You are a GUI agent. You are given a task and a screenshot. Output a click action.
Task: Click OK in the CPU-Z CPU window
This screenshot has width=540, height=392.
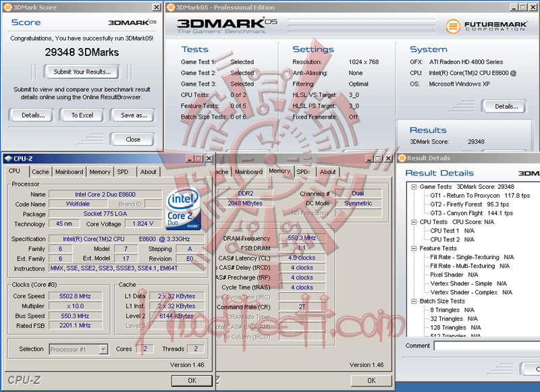[x=192, y=381]
